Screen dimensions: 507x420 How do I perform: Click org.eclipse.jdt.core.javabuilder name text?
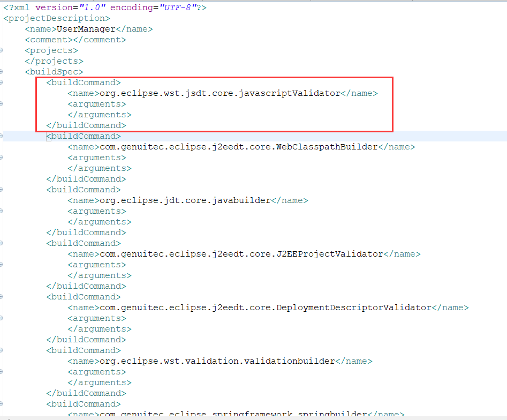[185, 200]
